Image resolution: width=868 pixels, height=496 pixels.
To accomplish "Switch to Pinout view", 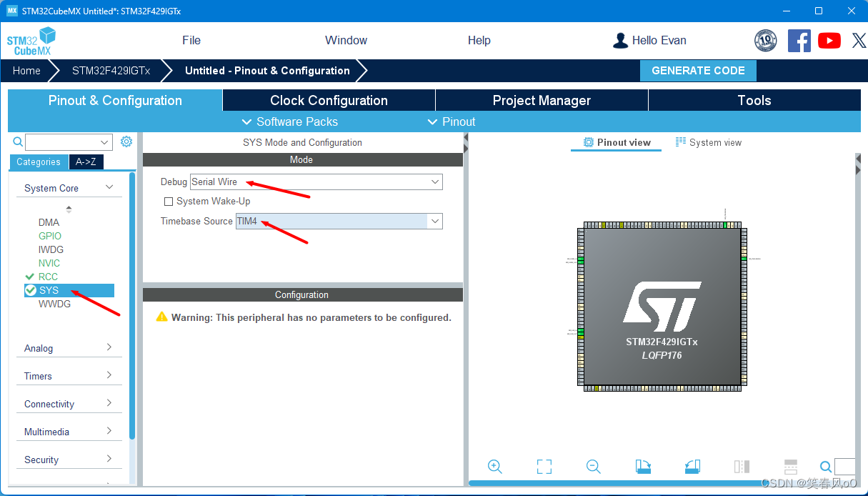I will [x=617, y=142].
